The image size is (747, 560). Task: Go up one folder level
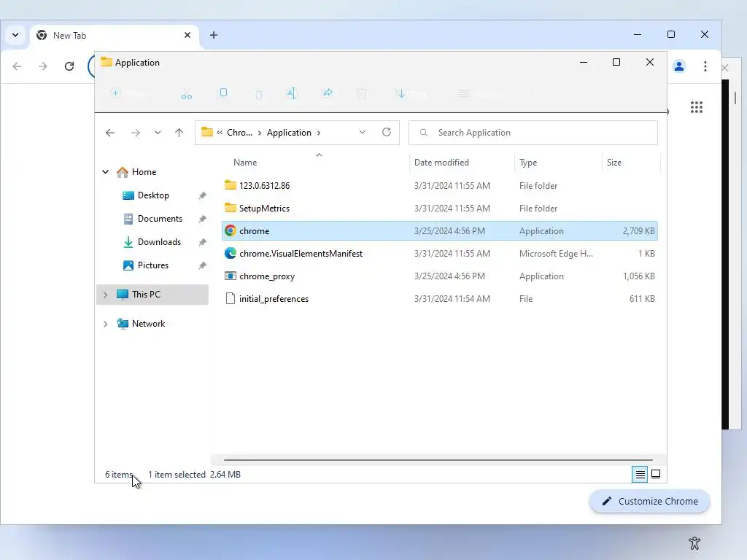(179, 133)
